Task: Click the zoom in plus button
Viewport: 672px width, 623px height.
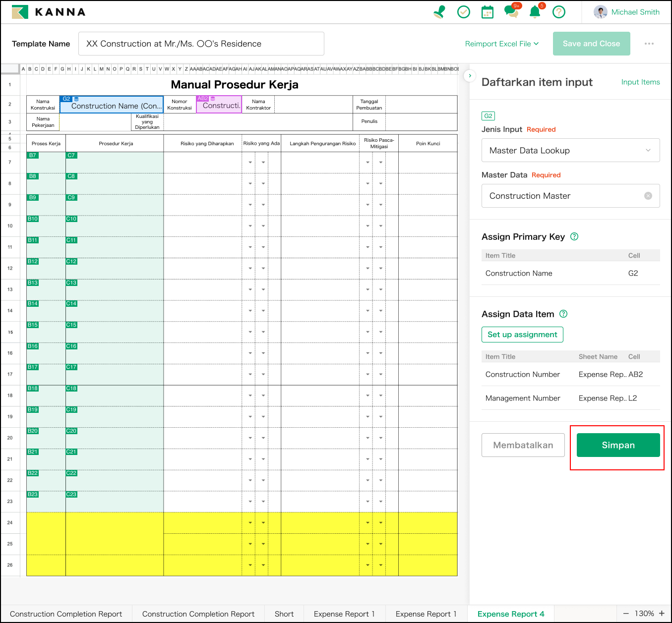Action: pyautogui.click(x=662, y=613)
